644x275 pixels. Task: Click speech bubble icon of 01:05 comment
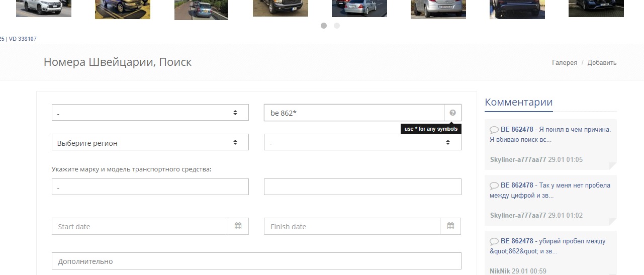click(x=494, y=130)
